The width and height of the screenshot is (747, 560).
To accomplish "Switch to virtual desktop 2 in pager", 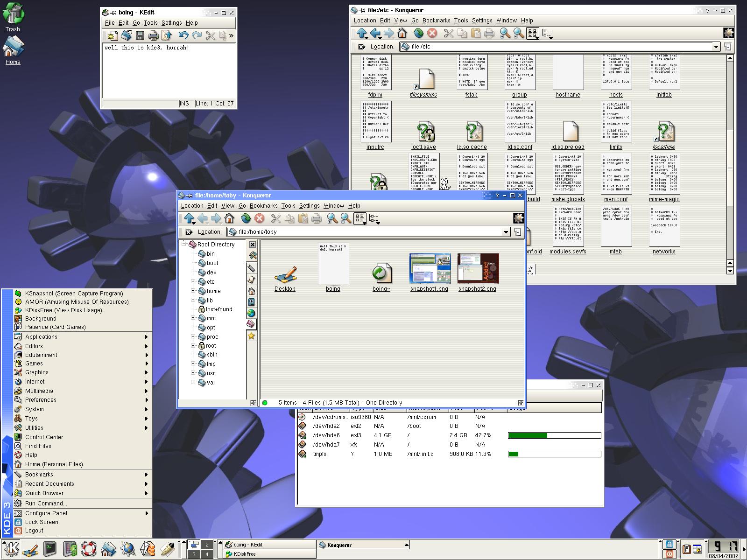I will tap(207, 545).
